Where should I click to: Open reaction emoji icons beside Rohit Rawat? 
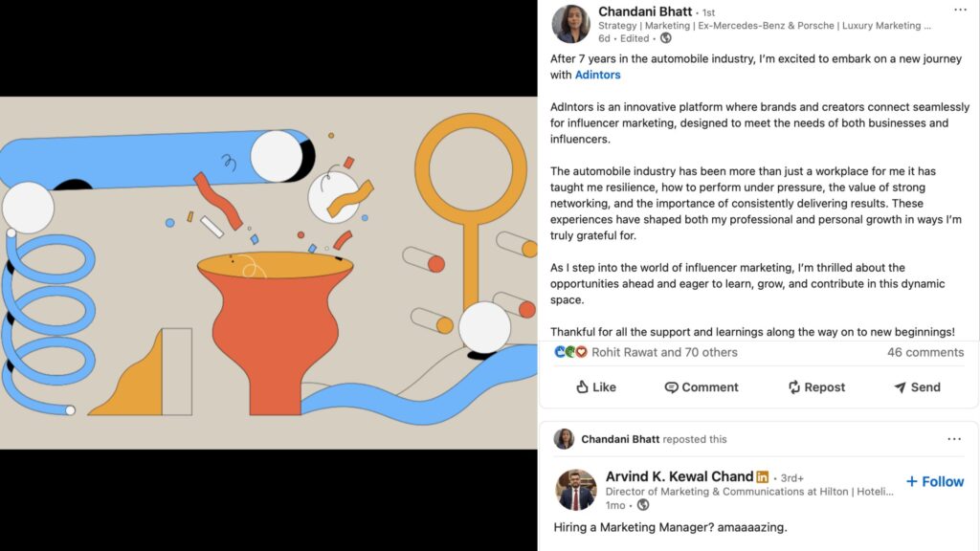[x=570, y=352]
